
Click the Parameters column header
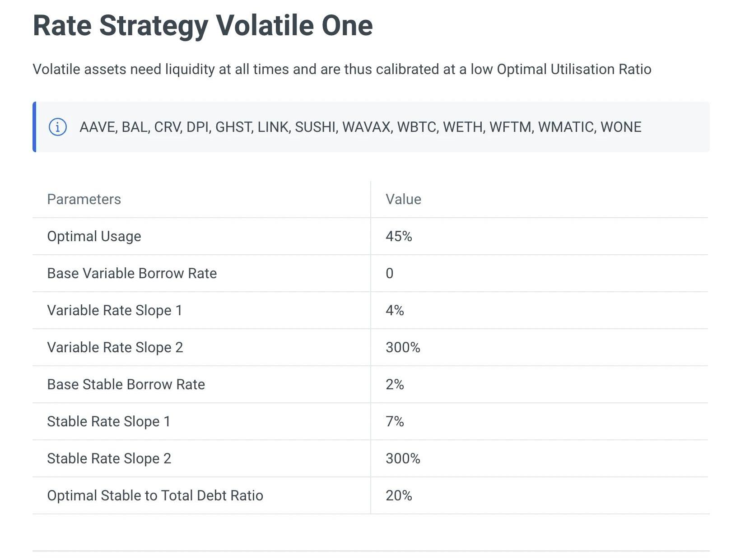pos(84,199)
